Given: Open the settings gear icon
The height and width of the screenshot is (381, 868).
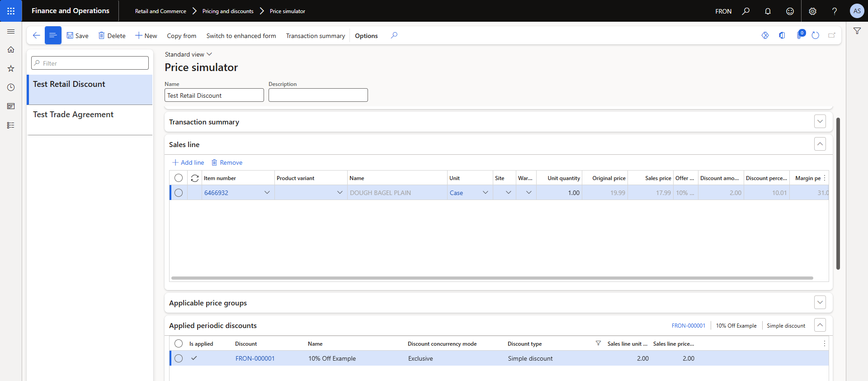Looking at the screenshot, I should [812, 11].
